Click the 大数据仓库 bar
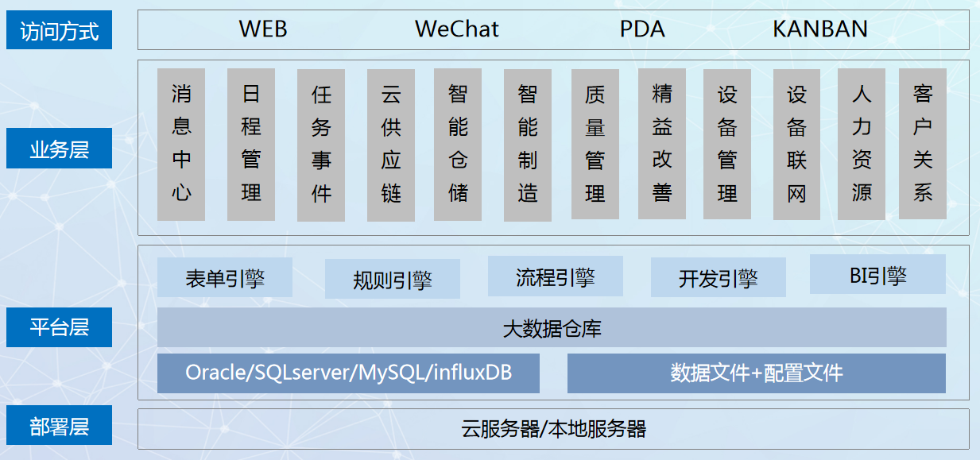Viewport: 980px width, 460px height. click(x=552, y=327)
